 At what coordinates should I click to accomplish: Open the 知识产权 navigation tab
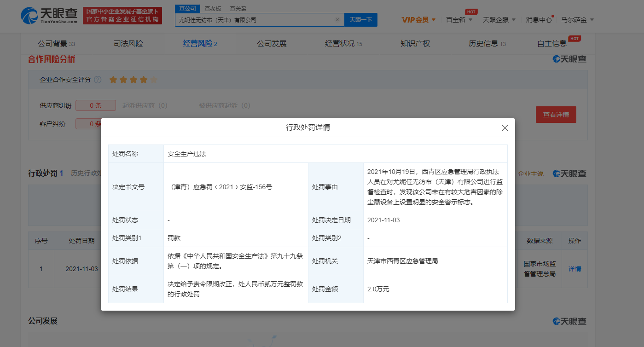click(415, 44)
